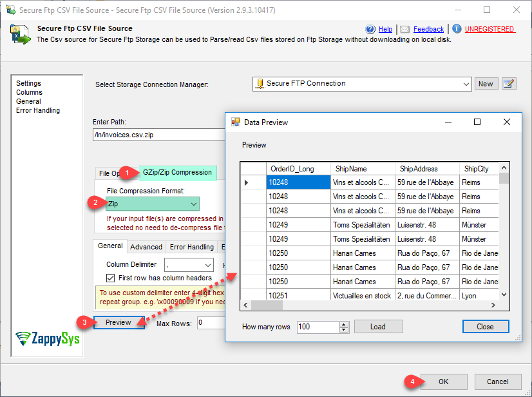Decrease How many rows with down spinner

[344, 330]
